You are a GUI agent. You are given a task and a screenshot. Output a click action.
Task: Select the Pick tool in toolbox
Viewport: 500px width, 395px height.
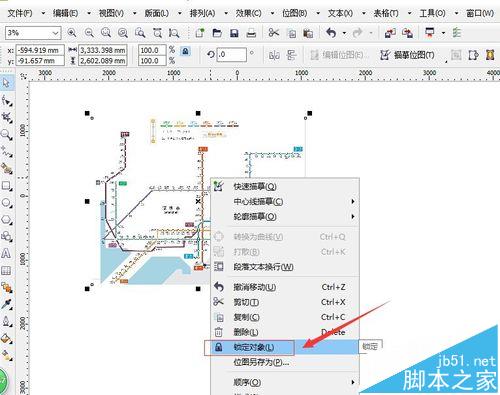(6, 82)
